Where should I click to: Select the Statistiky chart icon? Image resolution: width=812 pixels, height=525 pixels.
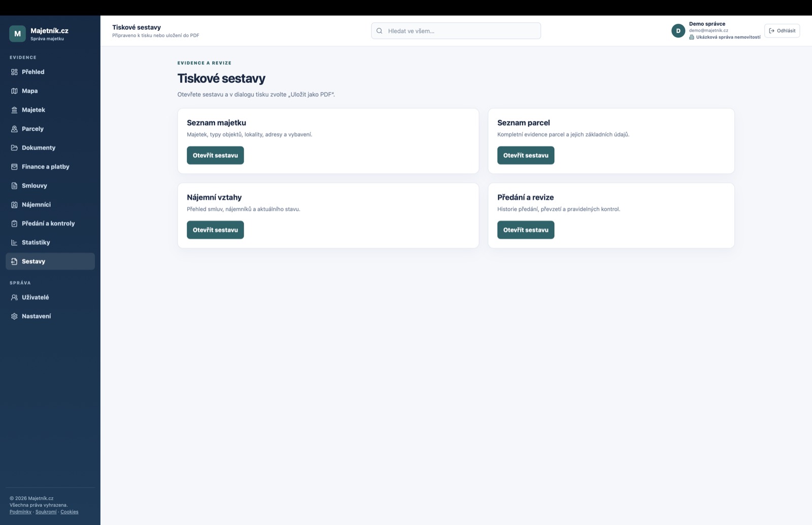(14, 243)
